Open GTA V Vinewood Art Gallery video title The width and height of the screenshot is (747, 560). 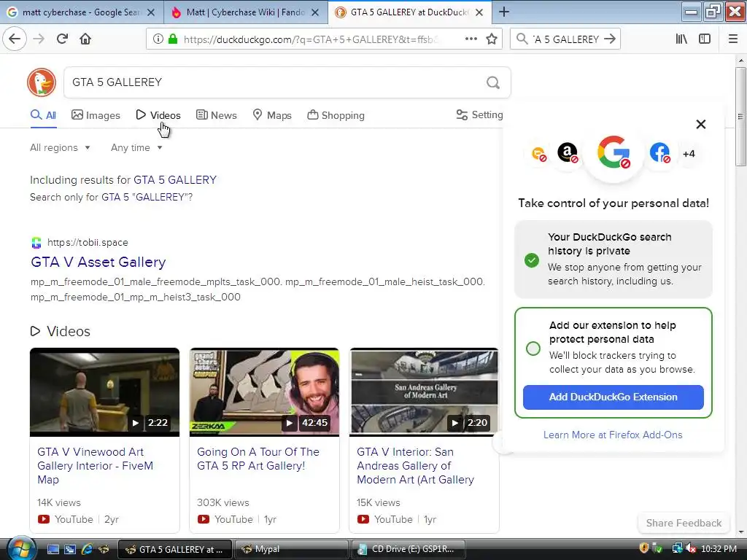pyautogui.click(x=96, y=466)
